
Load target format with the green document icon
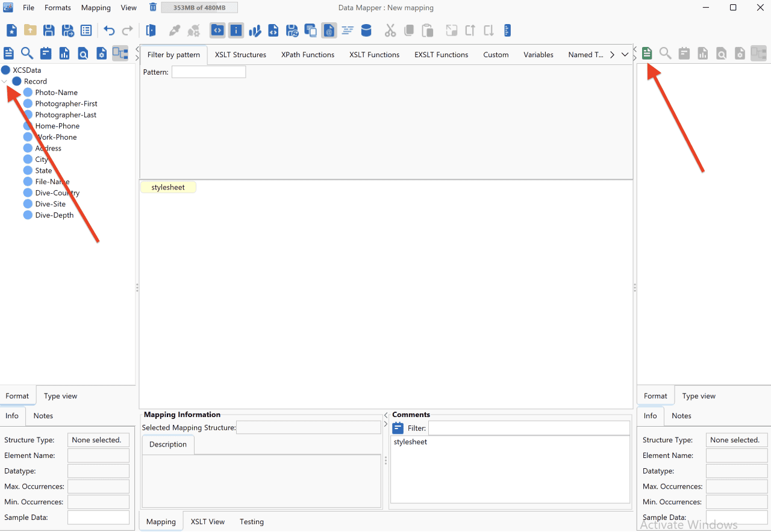pyautogui.click(x=647, y=53)
